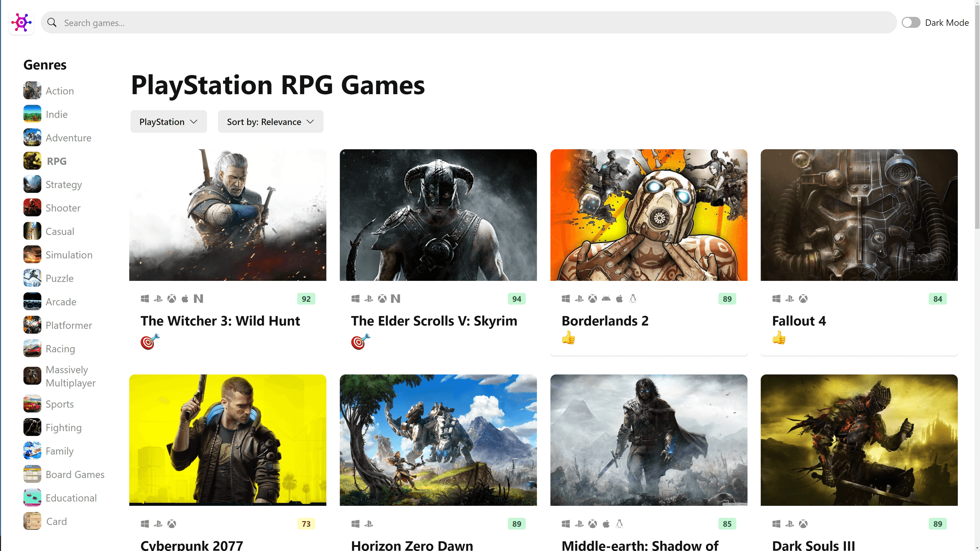Open The Witcher 3 cover image
Image resolution: width=980 pixels, height=551 pixels.
click(x=227, y=215)
